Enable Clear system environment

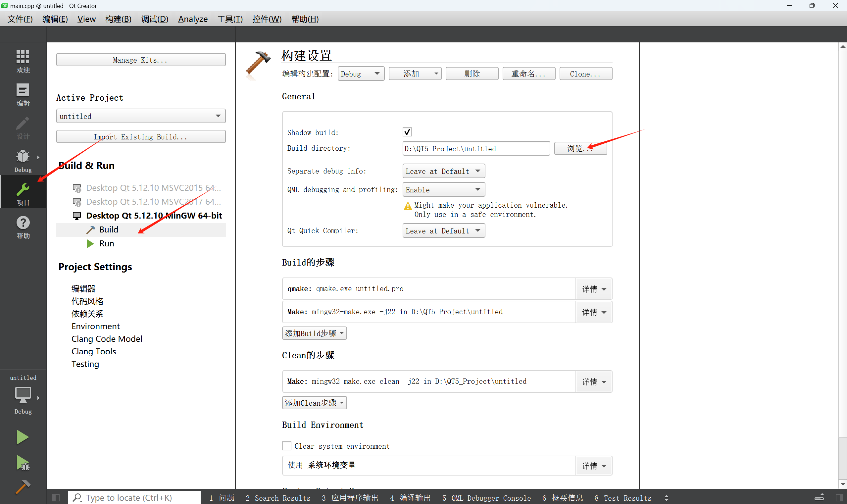(x=286, y=446)
